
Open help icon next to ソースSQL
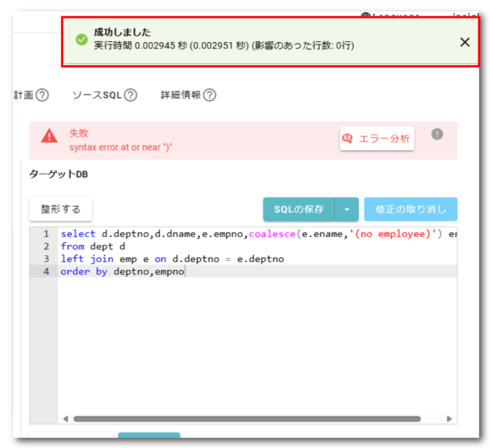pos(131,95)
